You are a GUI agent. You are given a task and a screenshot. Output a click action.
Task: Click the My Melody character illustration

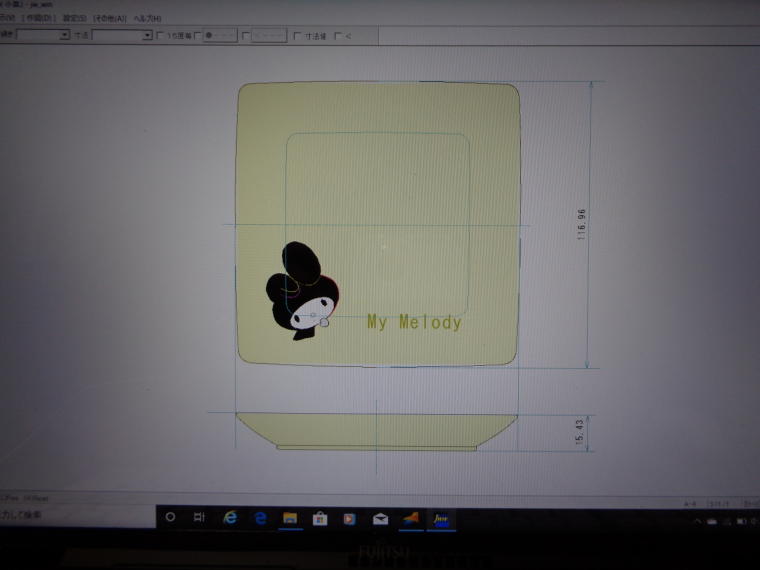(302, 291)
